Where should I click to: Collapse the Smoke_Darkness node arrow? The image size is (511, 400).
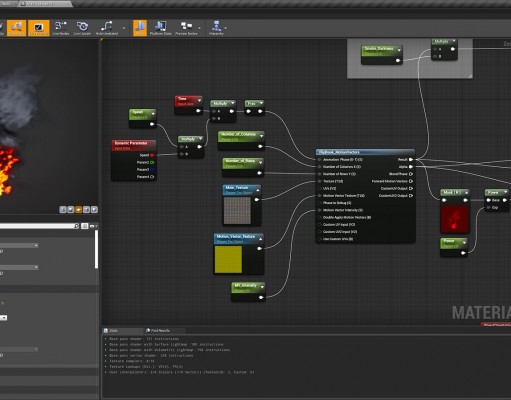(x=399, y=50)
